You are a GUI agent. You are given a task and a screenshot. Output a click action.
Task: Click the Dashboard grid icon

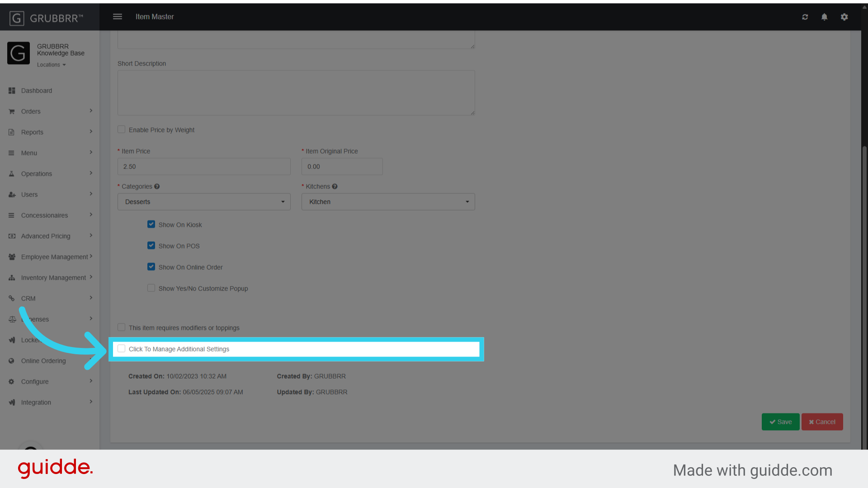click(x=12, y=91)
